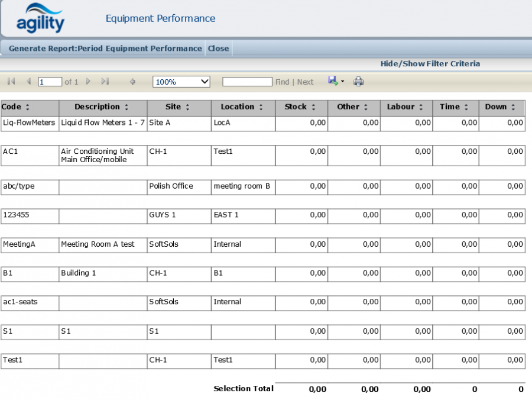Open the 100% zoom dropdown

[181, 82]
